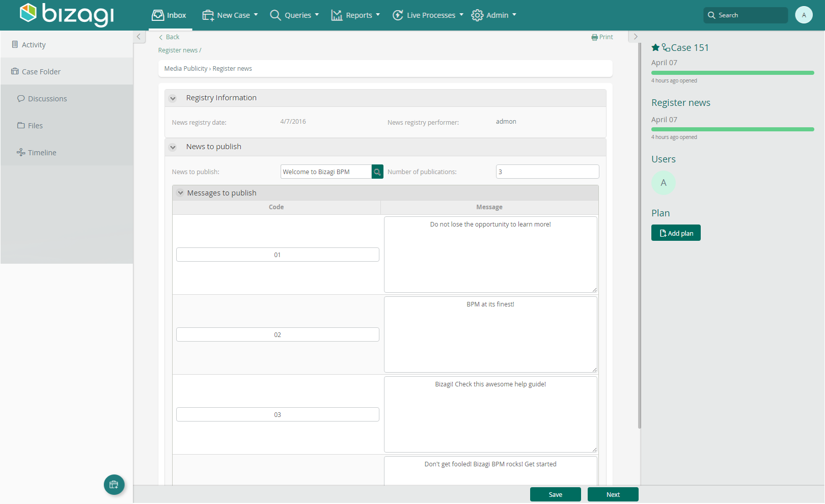Click the News to publish search field
Viewport: 825px width, 504px height.
click(326, 172)
